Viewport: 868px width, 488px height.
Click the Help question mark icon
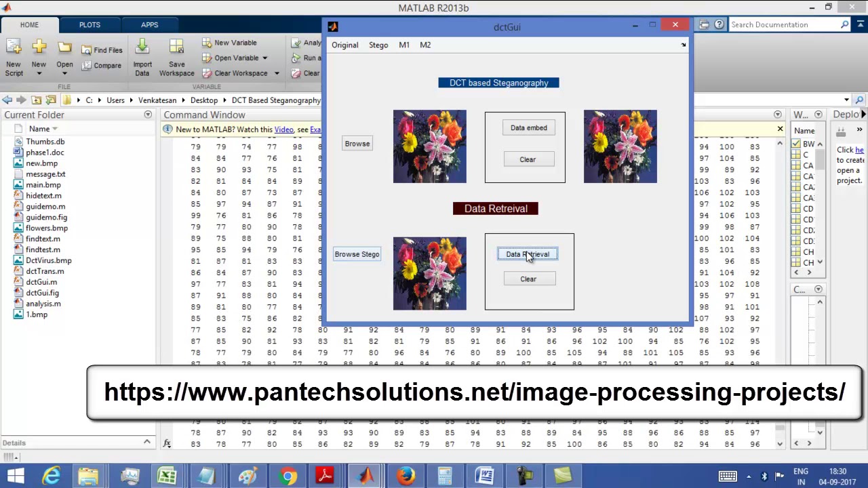click(x=719, y=24)
